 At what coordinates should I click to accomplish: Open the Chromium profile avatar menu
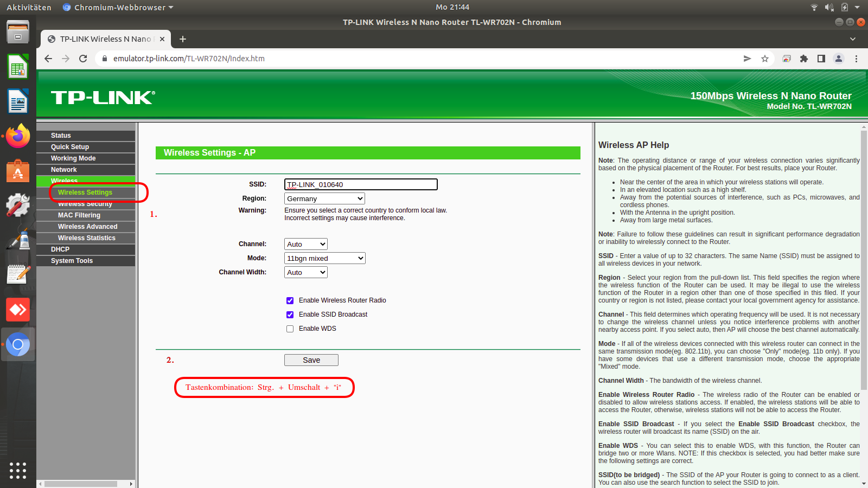click(x=839, y=59)
